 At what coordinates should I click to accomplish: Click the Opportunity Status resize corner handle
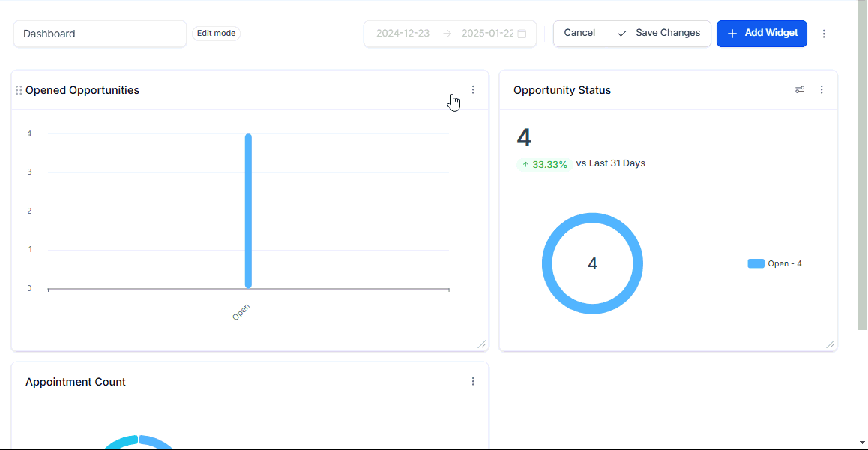point(830,344)
